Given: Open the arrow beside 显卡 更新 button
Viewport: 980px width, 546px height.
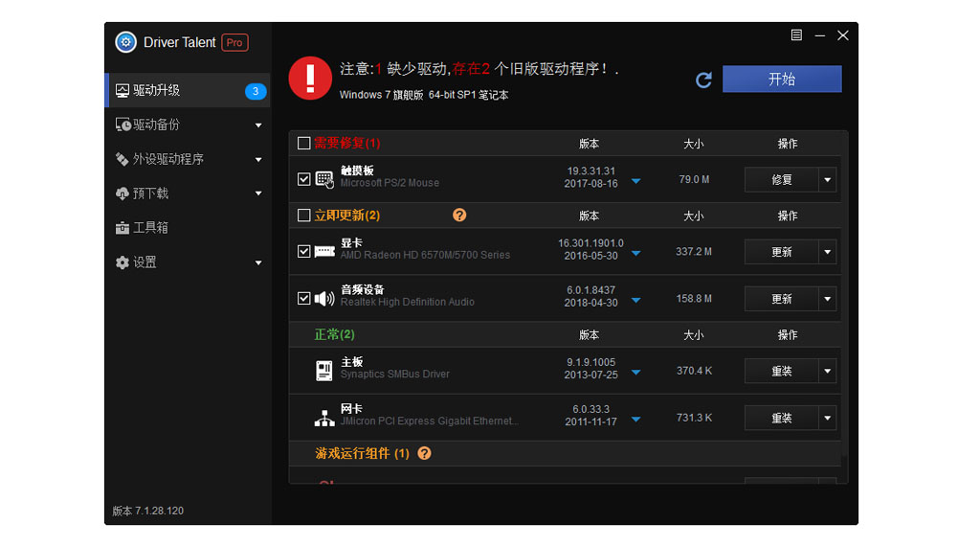Looking at the screenshot, I should coord(828,252).
